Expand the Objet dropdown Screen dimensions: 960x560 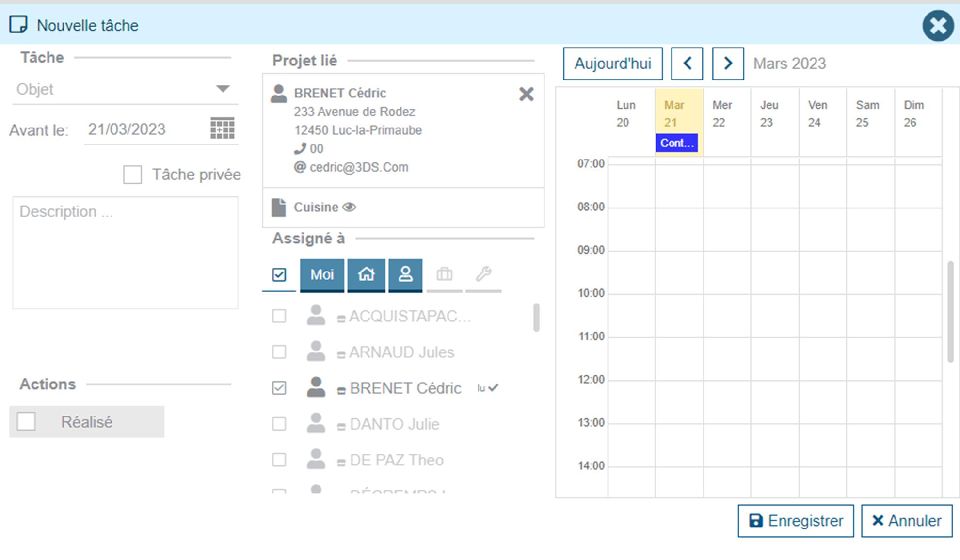tap(223, 89)
